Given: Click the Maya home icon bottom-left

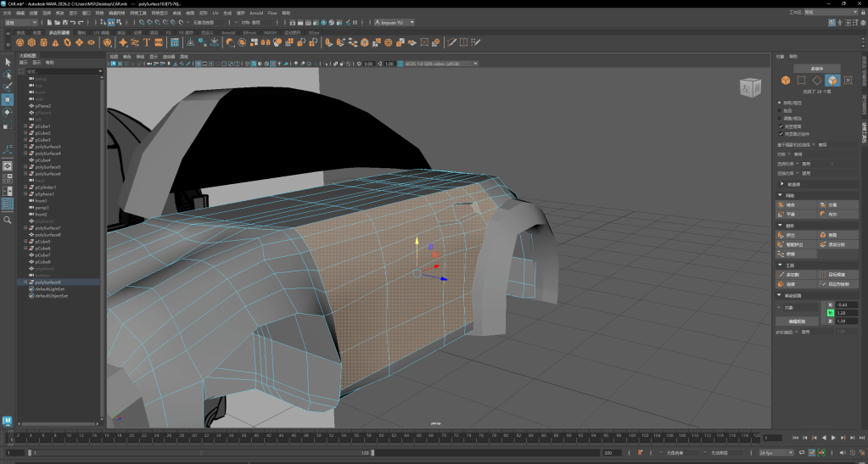Looking at the screenshot, I should [x=8, y=422].
